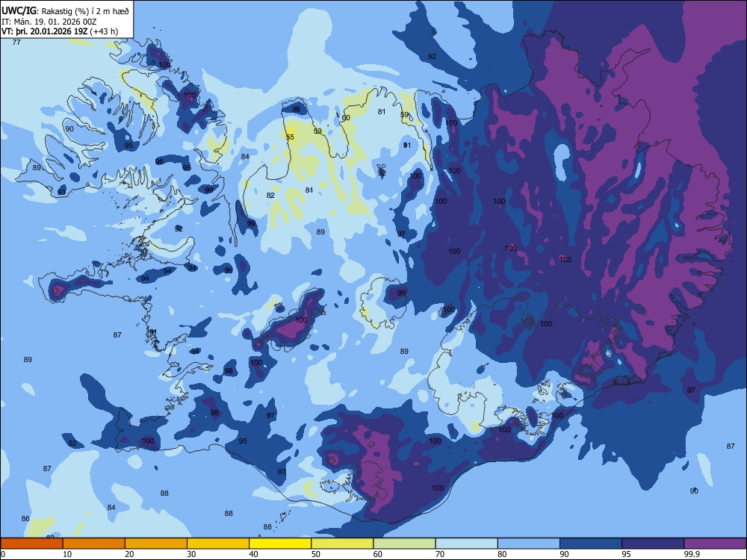
Task: Click the legend tick label '99.9'
Action: pyautogui.click(x=692, y=554)
